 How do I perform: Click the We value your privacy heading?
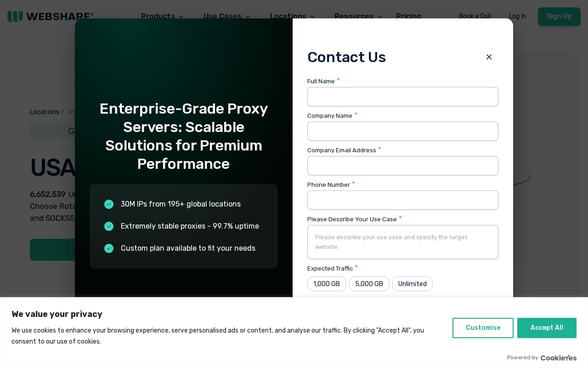57,314
